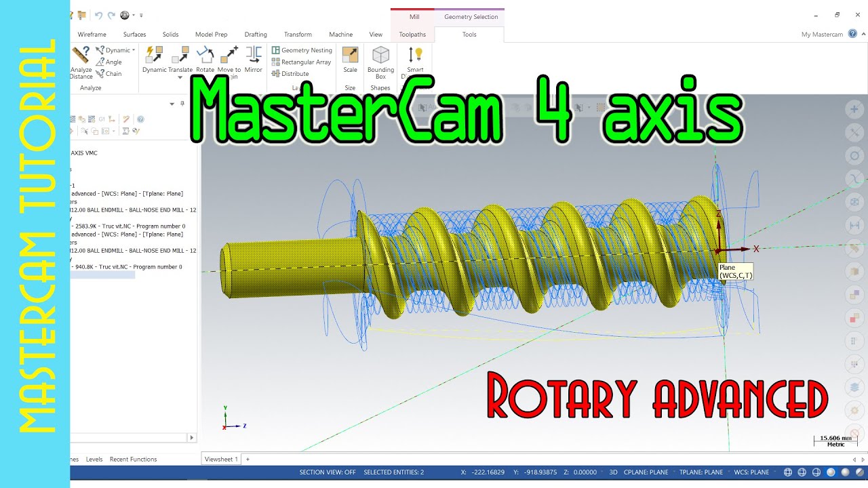Switch to the Surfaces ribbon tab
Image resolution: width=868 pixels, height=488 pixels.
(x=134, y=35)
